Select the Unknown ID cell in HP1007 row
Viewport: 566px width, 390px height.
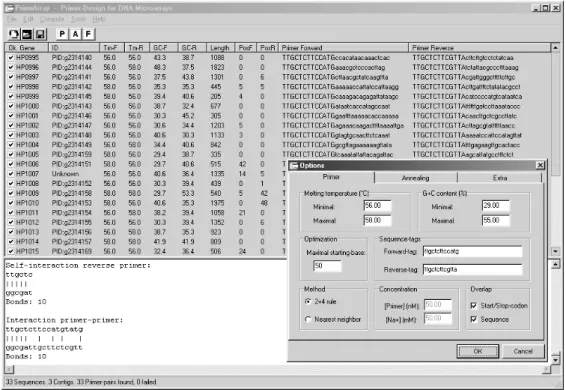point(65,174)
